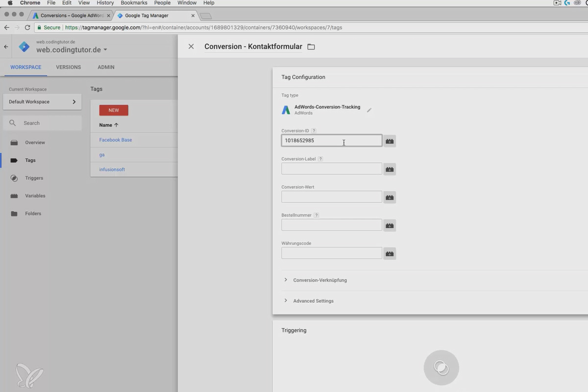
Task: Open variable picker for Bestellnummer
Action: (390, 225)
